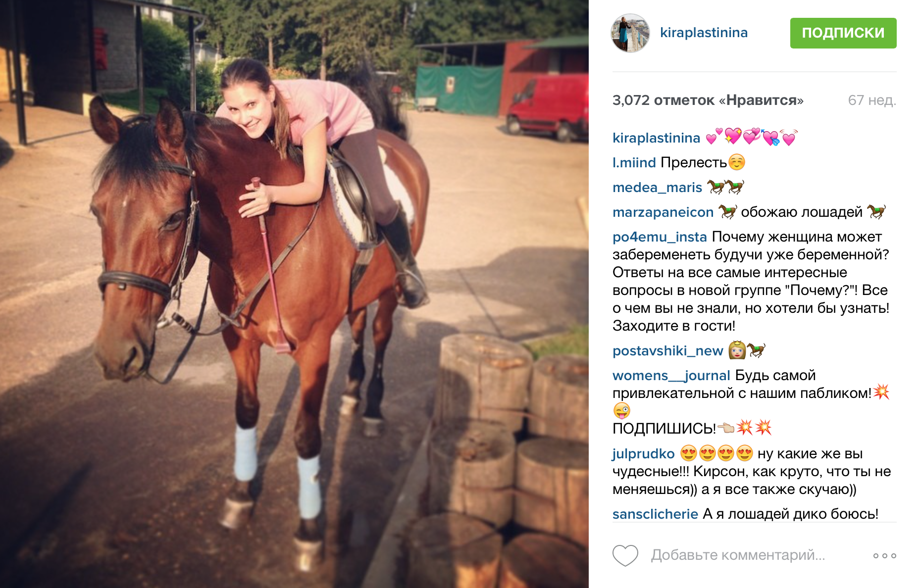
Task: Toggle the green ПОДПИСКИ follow button
Action: [843, 33]
